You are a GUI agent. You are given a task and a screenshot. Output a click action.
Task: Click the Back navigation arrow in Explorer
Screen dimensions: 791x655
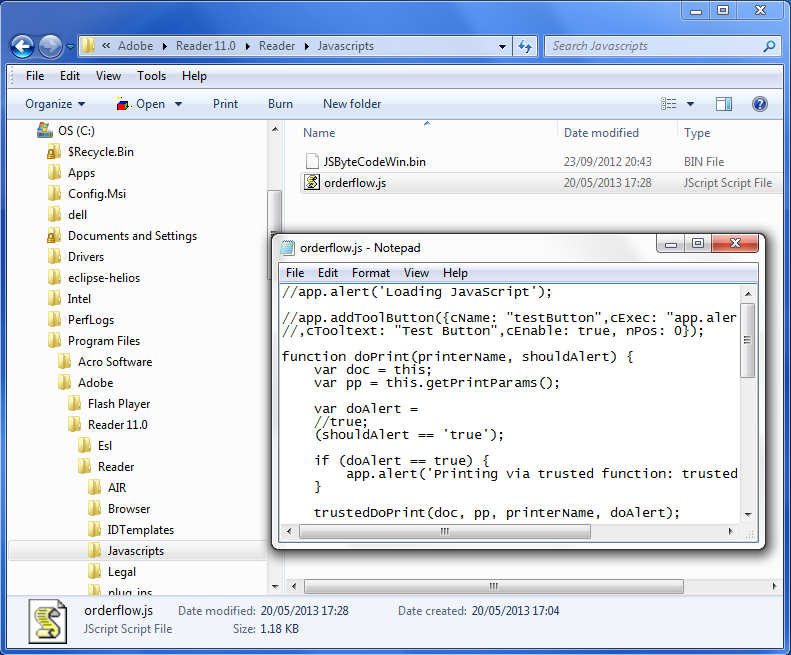pyautogui.click(x=22, y=46)
